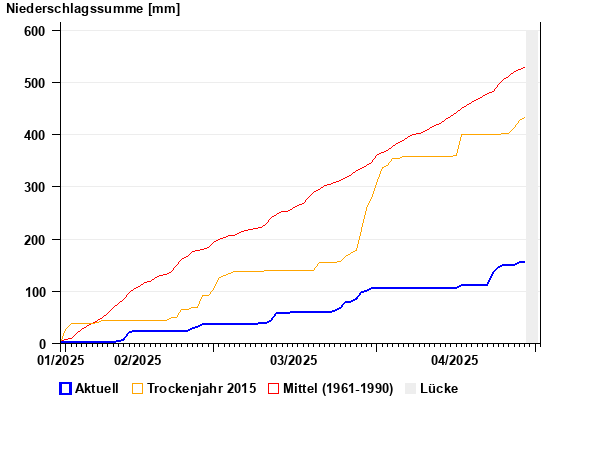This screenshot has height=460, width=600.
Task: Click the 400 y-axis value
Action: 34,135
